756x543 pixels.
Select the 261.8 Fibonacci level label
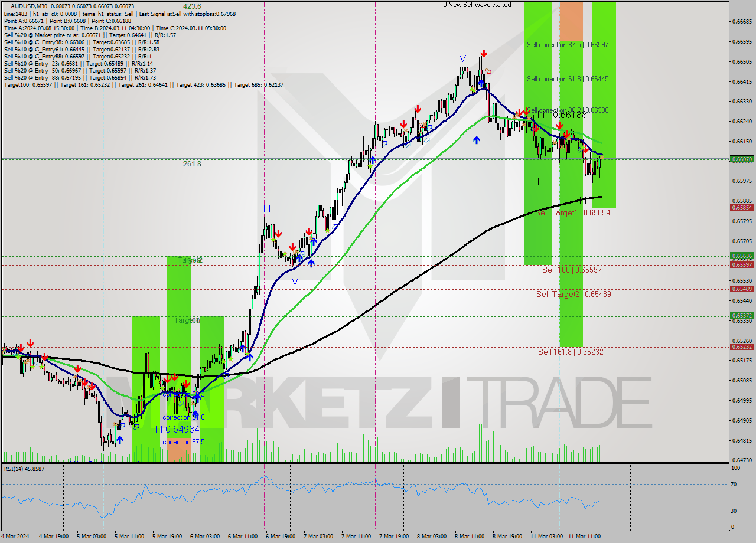point(192,163)
